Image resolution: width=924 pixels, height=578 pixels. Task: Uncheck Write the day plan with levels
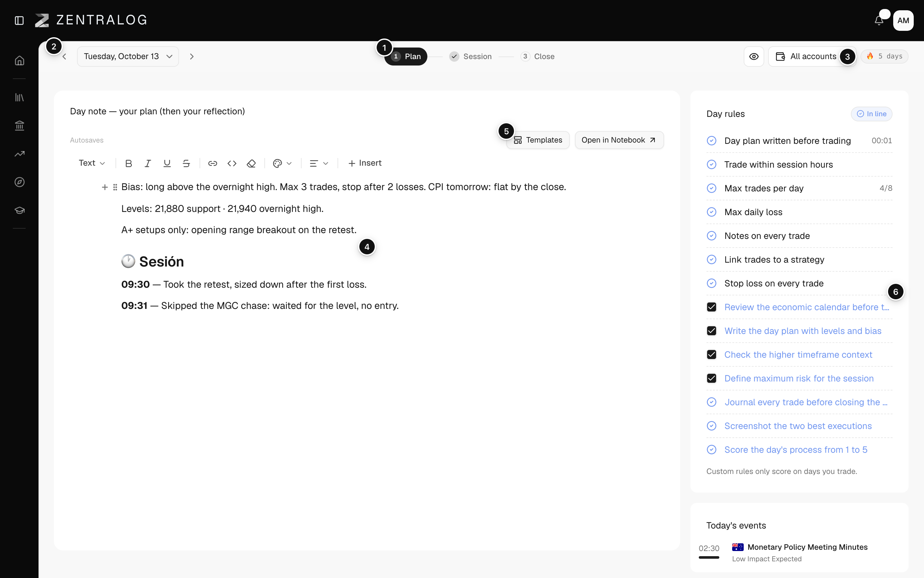[x=711, y=331]
